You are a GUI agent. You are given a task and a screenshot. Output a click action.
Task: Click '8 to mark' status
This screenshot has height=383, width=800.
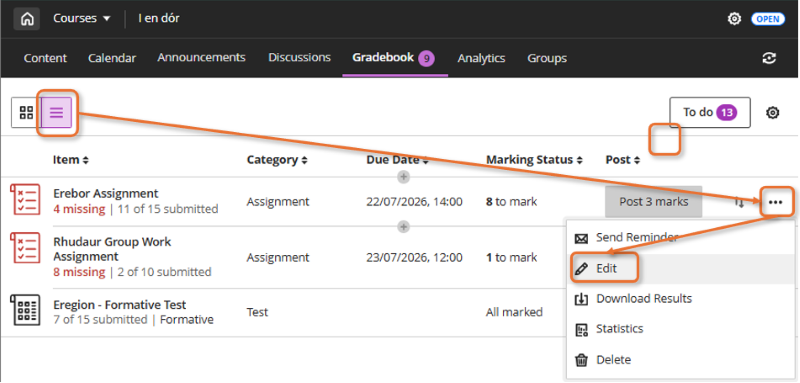coord(511,201)
